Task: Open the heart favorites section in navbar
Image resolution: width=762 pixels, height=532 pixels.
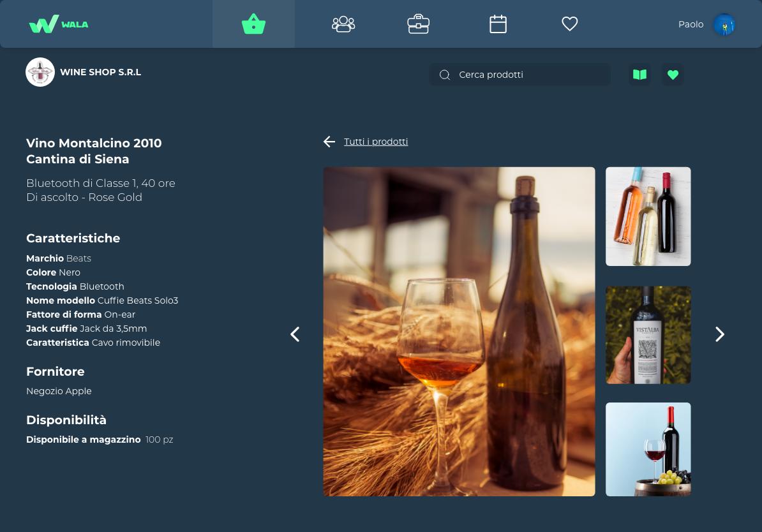Action: click(569, 24)
